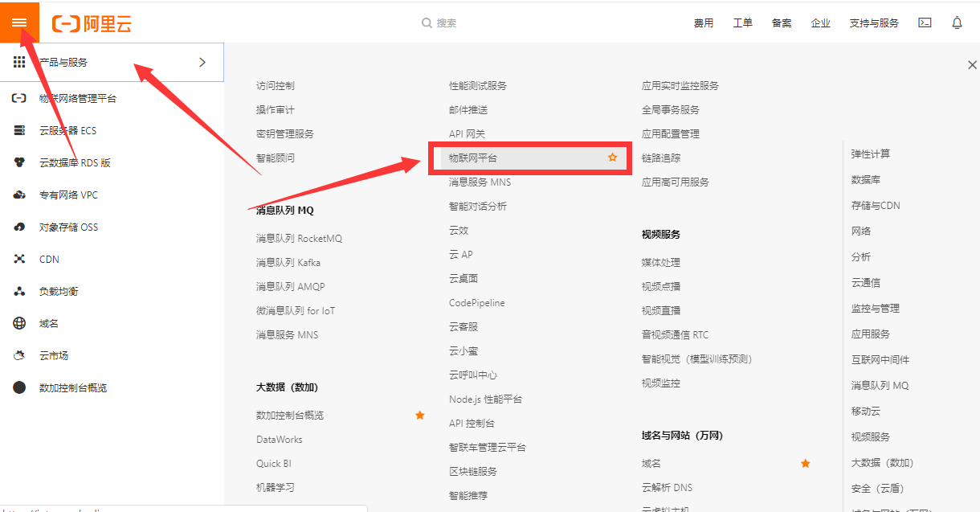Open 消息队列 RocketMQ link

(300, 238)
